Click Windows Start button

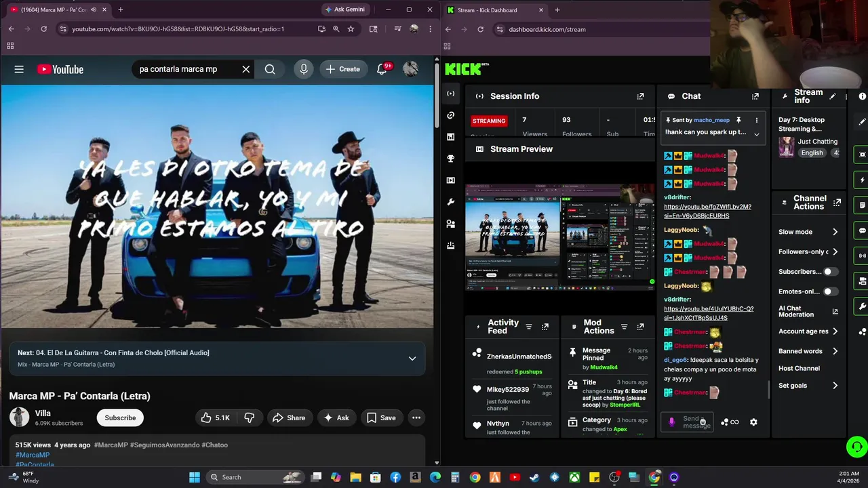(195, 477)
